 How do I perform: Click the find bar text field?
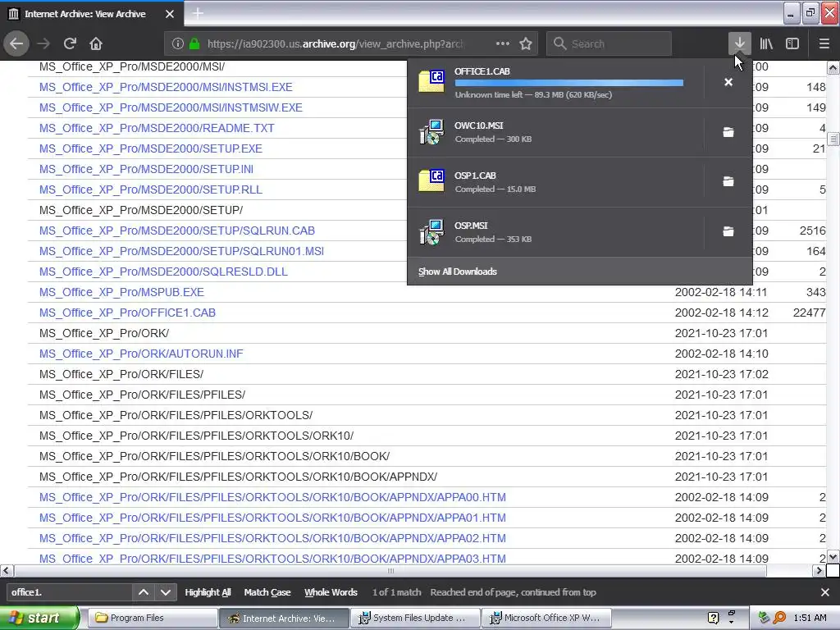tap(70, 592)
